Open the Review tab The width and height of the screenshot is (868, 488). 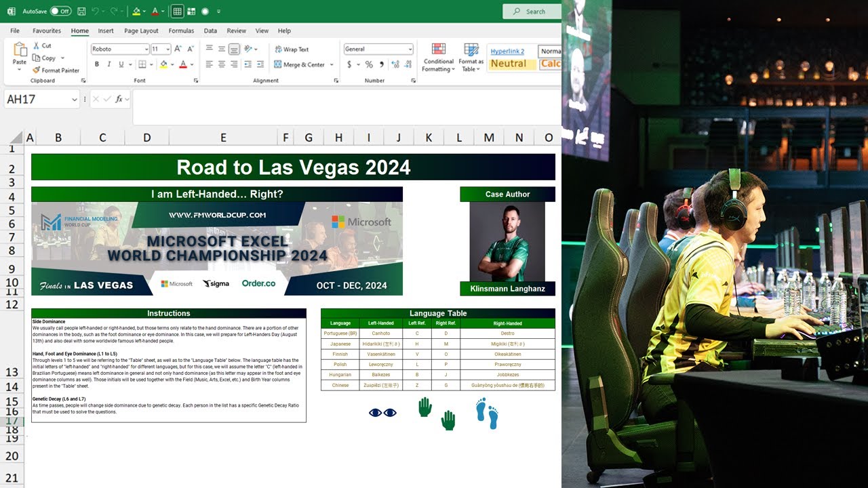pos(237,30)
